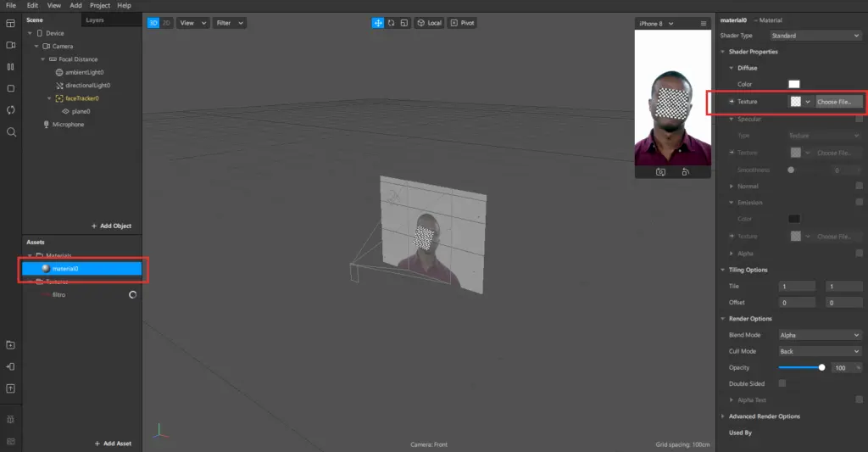Switch to the Layers tab

coord(95,20)
